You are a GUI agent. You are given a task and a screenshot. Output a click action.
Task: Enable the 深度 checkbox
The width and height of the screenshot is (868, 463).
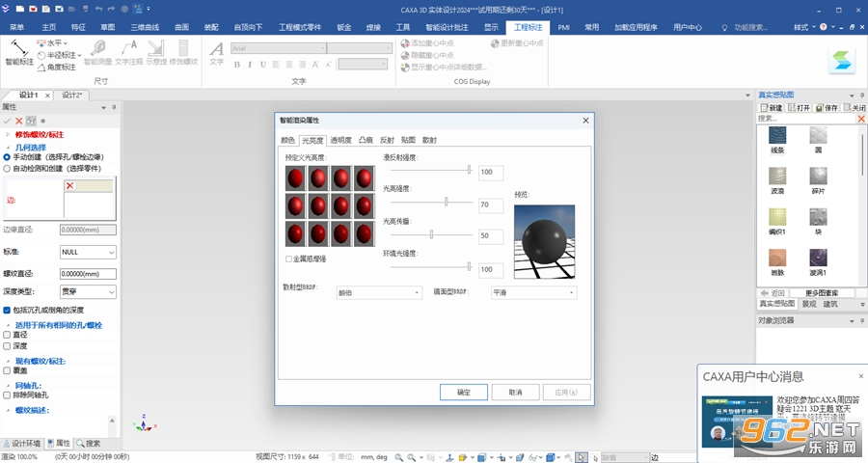(7, 346)
